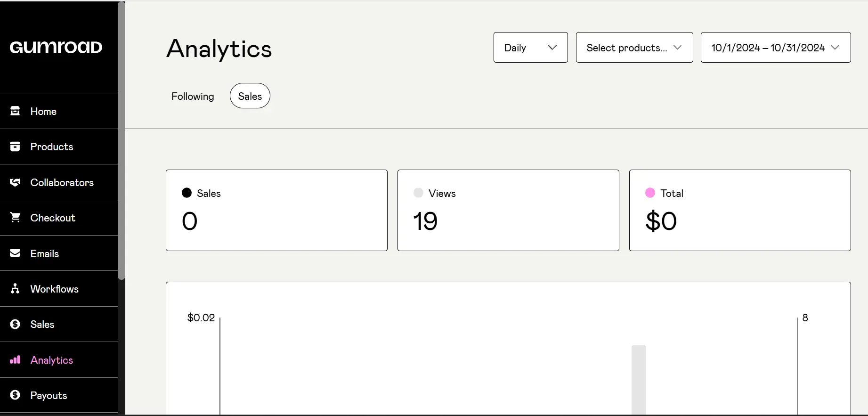The image size is (868, 416).
Task: Click the black Sales legend dot
Action: point(187,193)
